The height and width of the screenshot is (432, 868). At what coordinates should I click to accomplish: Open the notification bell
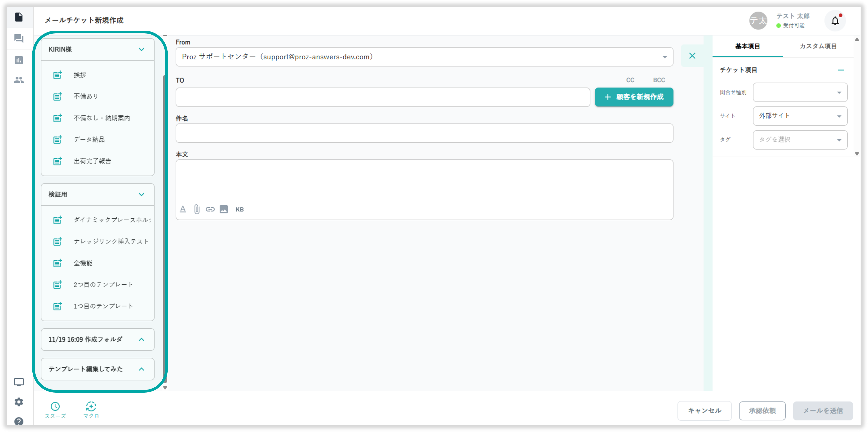pyautogui.click(x=835, y=21)
